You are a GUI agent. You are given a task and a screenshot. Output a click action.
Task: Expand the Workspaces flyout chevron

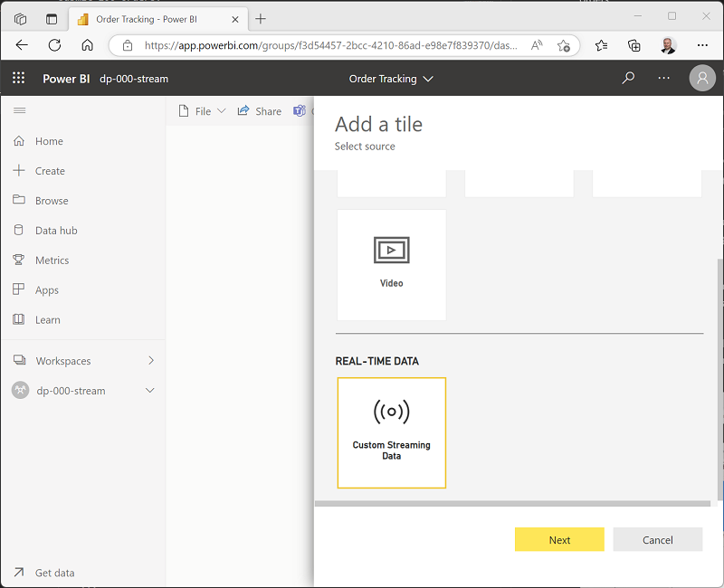[x=151, y=360]
